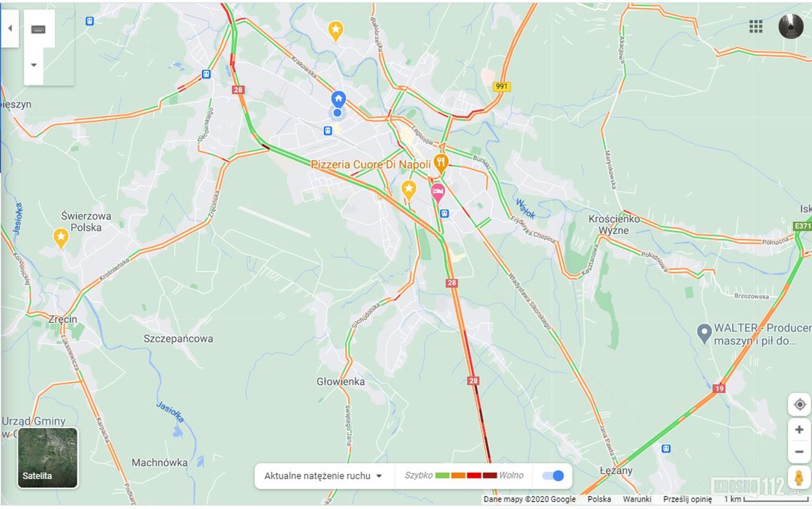Click the dark red Wolno legend color
Screen dimensions: 812x509
tap(489, 476)
